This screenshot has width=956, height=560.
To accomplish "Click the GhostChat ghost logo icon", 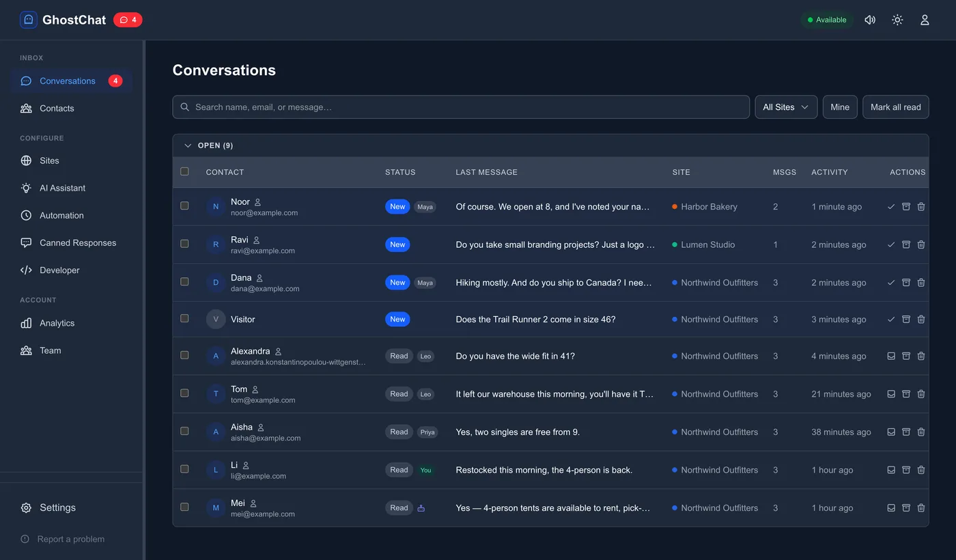I will (29, 20).
